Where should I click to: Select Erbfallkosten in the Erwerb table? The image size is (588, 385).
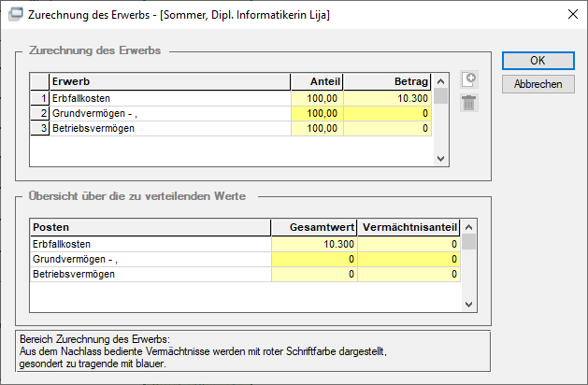tap(170, 98)
